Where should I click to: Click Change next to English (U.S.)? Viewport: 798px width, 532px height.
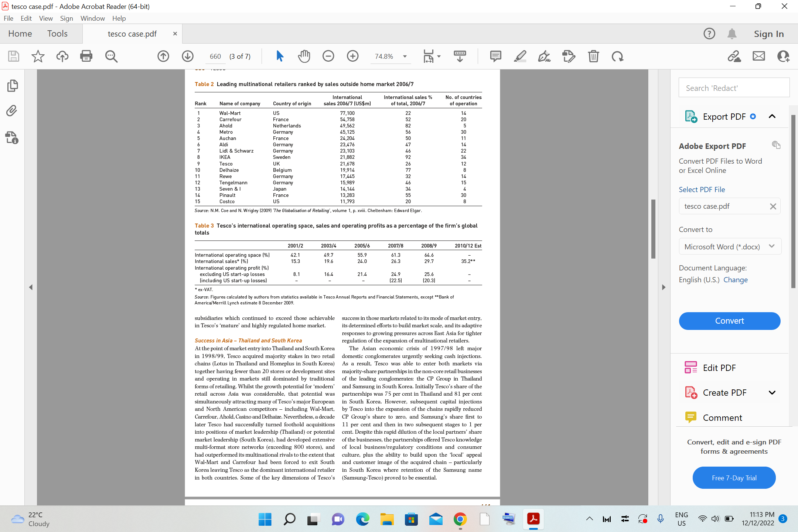[735, 280]
